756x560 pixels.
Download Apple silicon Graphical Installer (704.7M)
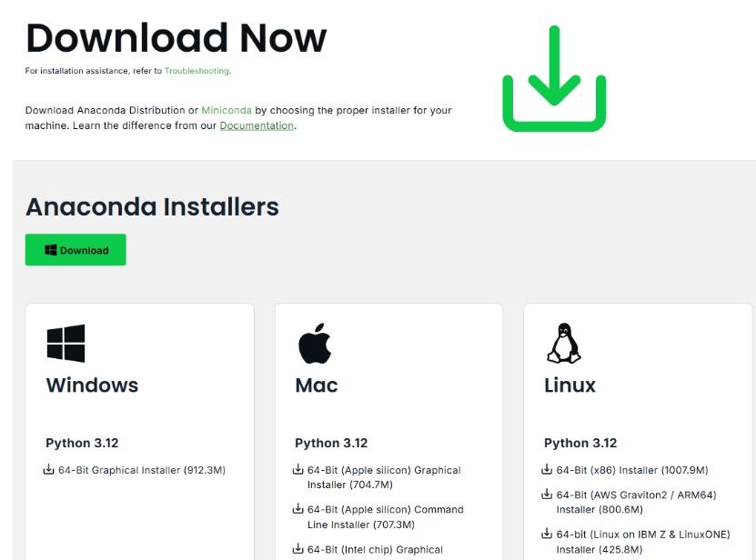click(384, 477)
